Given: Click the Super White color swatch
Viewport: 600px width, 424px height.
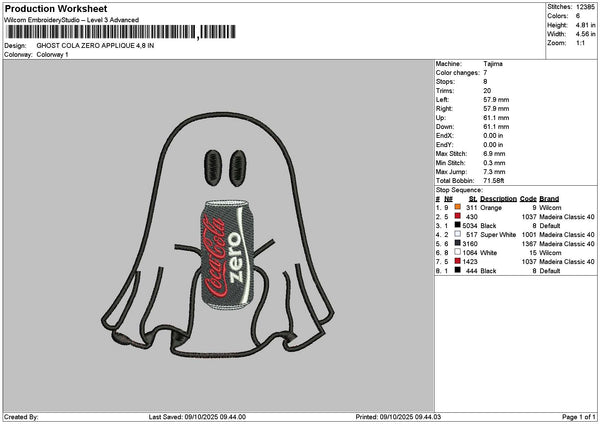Looking at the screenshot, I should click(x=458, y=234).
